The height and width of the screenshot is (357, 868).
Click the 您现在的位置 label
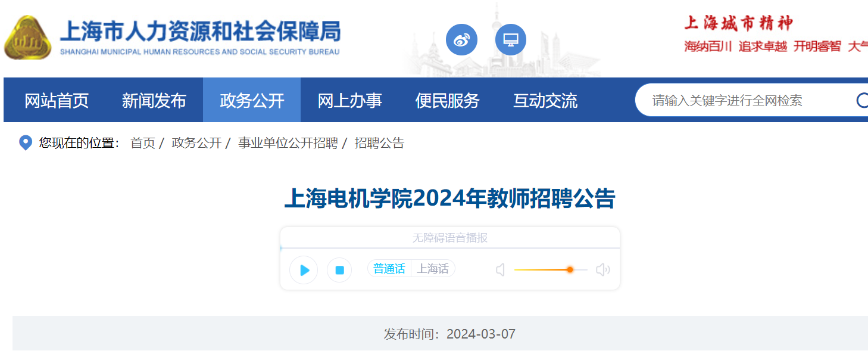tap(79, 143)
